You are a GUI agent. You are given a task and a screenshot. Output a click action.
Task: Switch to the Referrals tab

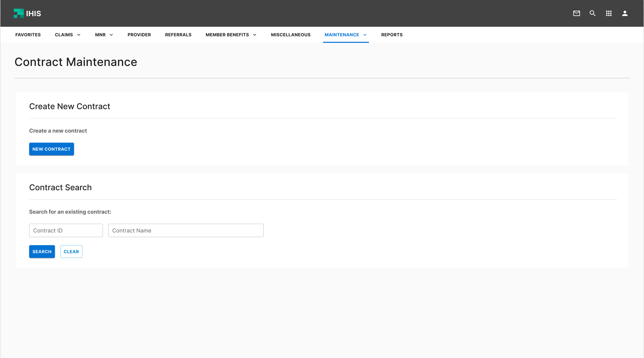[x=178, y=35]
